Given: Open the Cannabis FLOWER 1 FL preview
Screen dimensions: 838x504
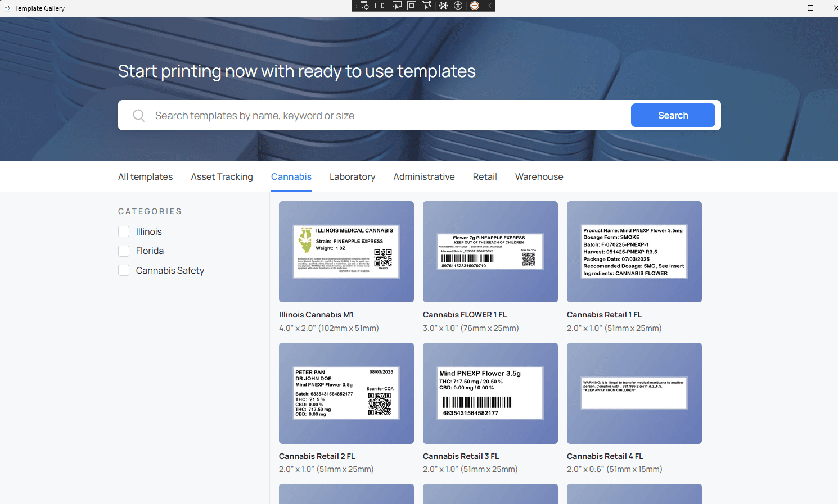Looking at the screenshot, I should pyautogui.click(x=490, y=252).
